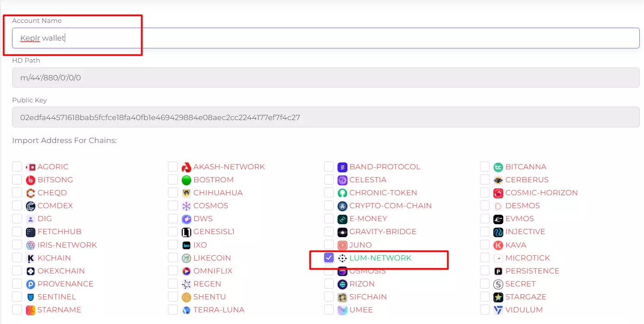Click the Bitsong red icon
The image size is (644, 324).
[x=31, y=180]
